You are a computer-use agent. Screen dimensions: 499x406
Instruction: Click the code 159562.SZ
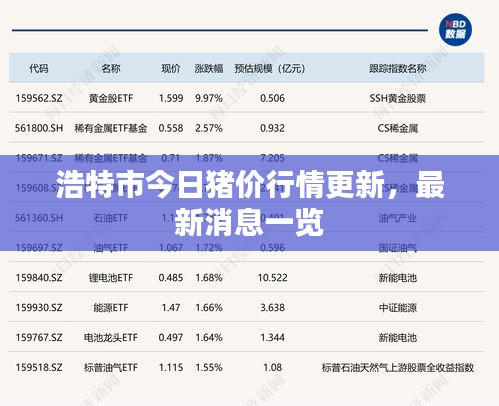point(39,98)
